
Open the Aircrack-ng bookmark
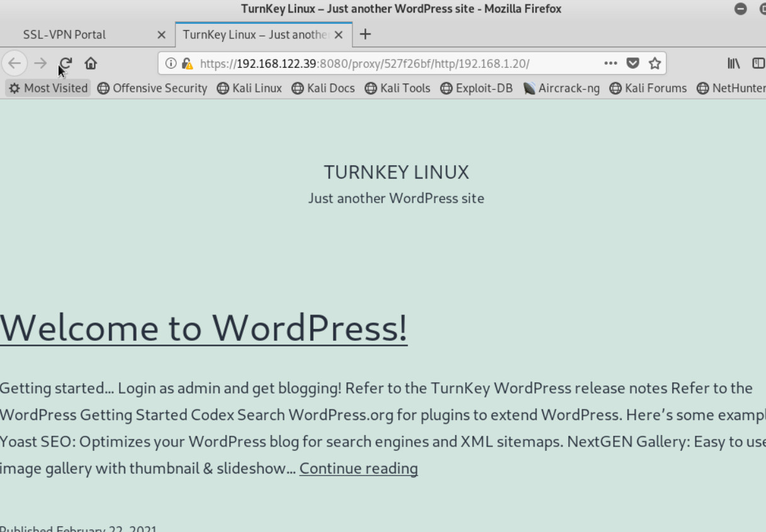click(x=561, y=88)
